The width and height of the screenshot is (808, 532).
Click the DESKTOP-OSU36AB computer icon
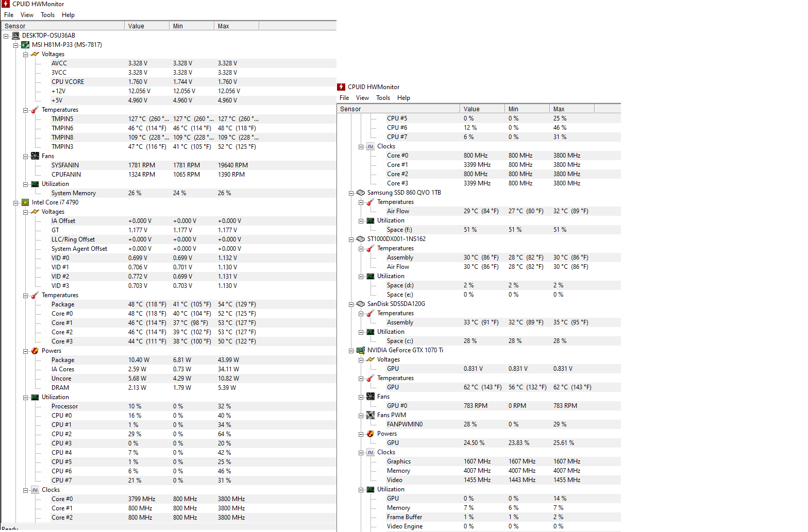(15, 36)
